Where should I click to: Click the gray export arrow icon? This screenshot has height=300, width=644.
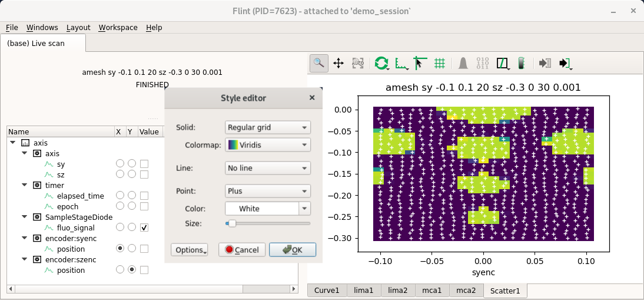tap(545, 63)
